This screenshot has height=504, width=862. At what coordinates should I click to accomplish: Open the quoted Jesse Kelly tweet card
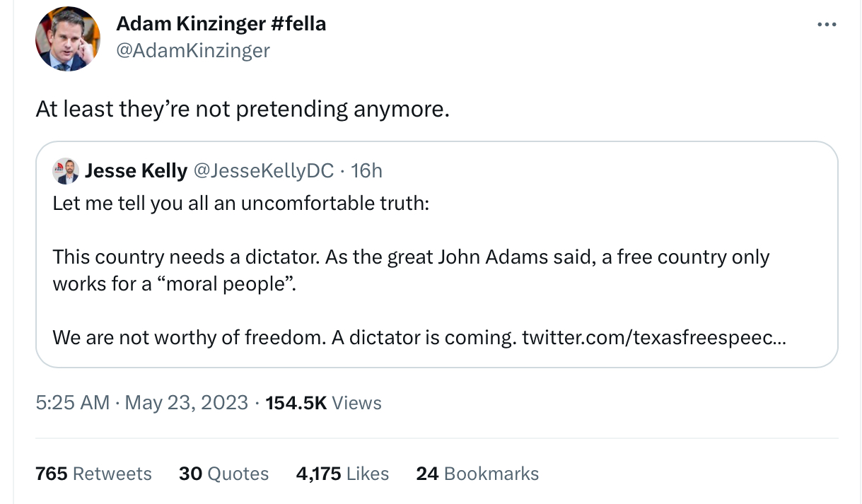point(436,254)
